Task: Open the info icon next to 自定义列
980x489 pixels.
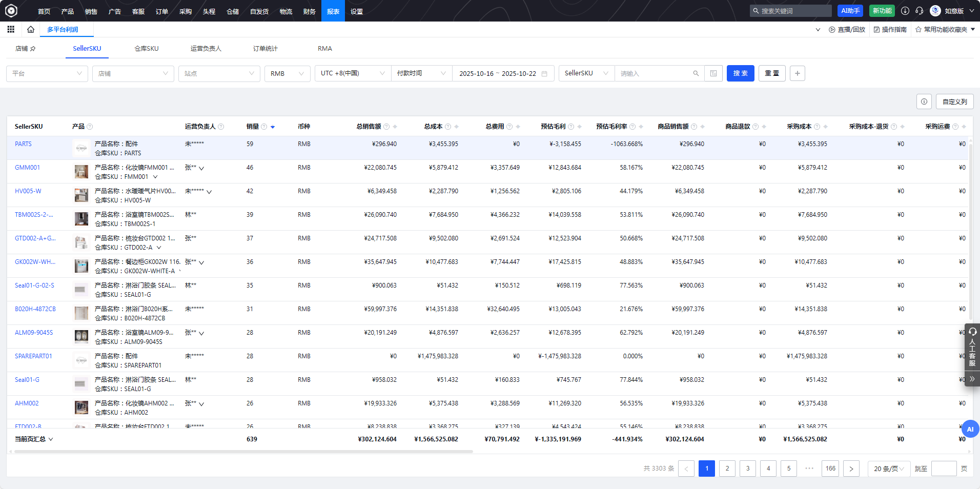Action: (924, 101)
